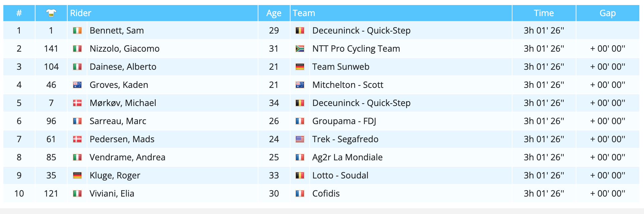The image size is (644, 214).
Task: Click the German flag beside Roger Kluge
Action: pyautogui.click(x=77, y=175)
